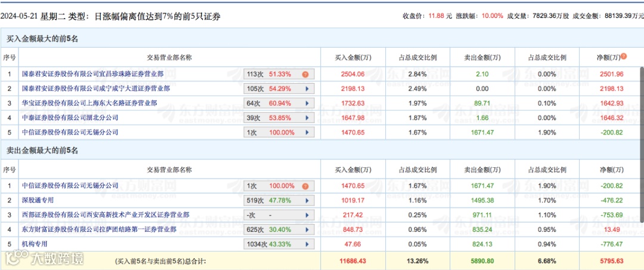Image resolution: width=644 pixels, height=270 pixels.
Task: Click total sell amount 5890.80
Action: point(483,262)
